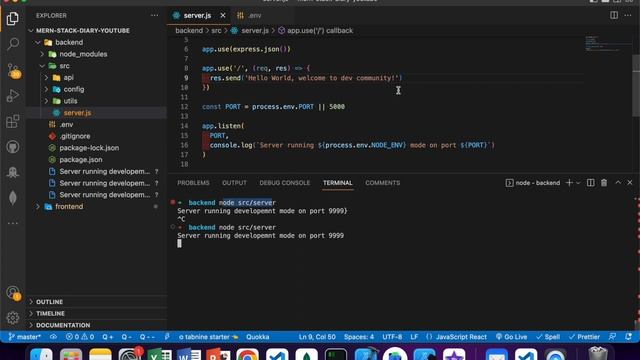Viewport: 640px width, 360px height.
Task: Expand the frontend folder
Action: click(69, 207)
